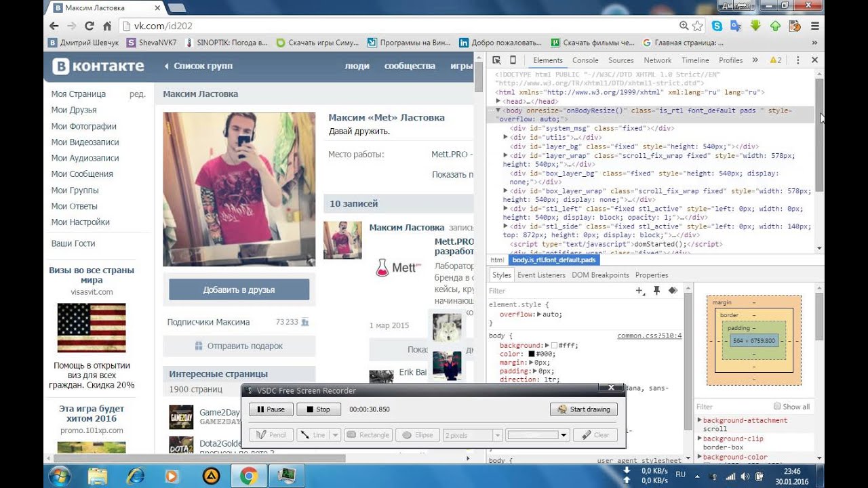Viewport: 868px width, 488px height.
Task: Click Максим's profile photo
Action: [x=239, y=189]
